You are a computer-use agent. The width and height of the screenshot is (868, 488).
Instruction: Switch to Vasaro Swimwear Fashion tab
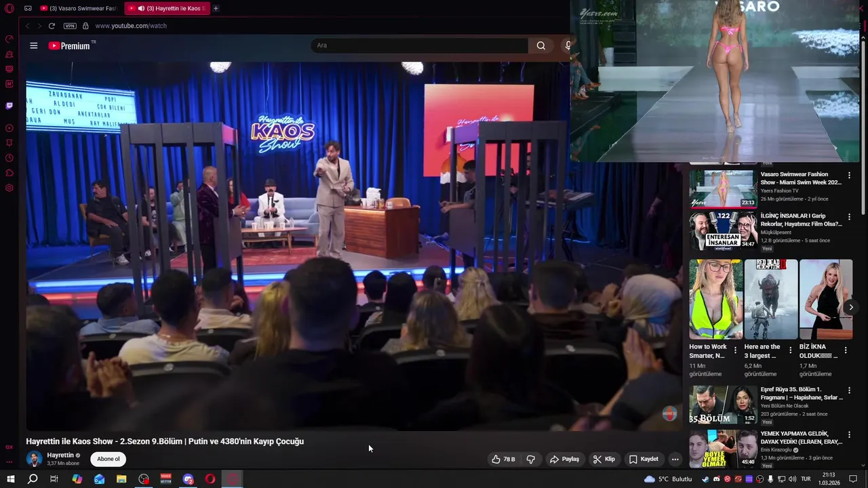[x=79, y=8]
